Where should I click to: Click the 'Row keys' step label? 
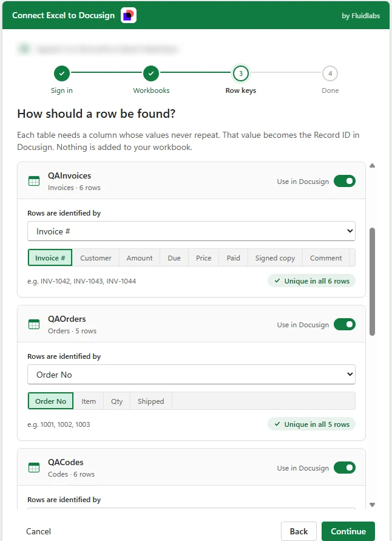[241, 90]
